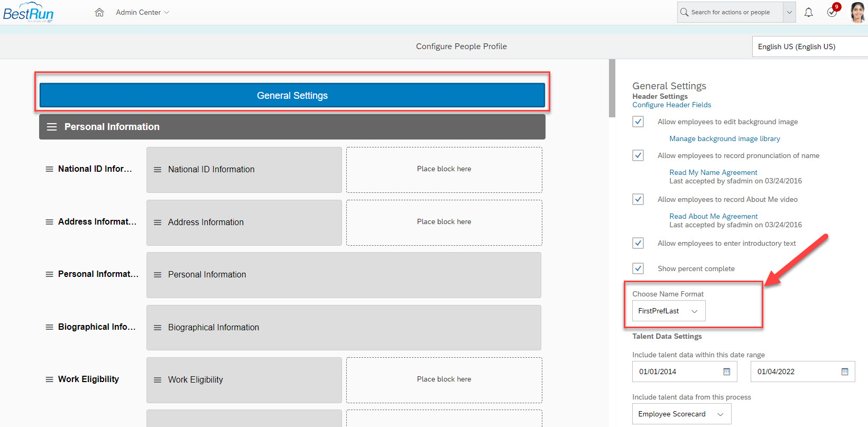Expand the Admin Center menu
The image size is (868, 427).
(142, 12)
